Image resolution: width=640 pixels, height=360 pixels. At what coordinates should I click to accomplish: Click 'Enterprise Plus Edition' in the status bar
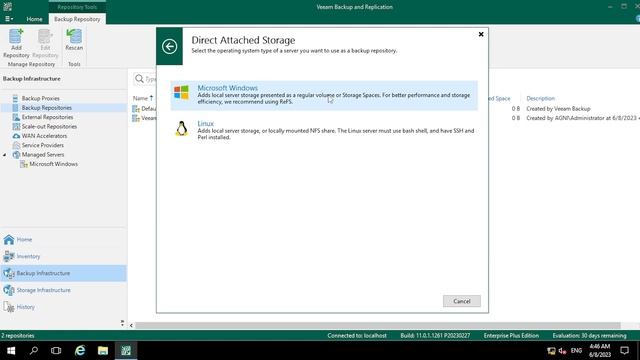pos(511,336)
